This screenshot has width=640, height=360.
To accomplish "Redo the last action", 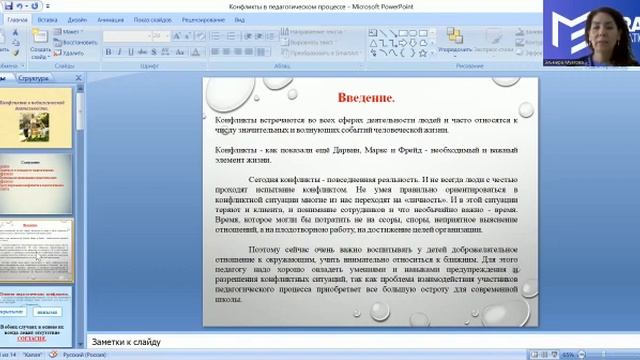I will pyautogui.click(x=35, y=6).
